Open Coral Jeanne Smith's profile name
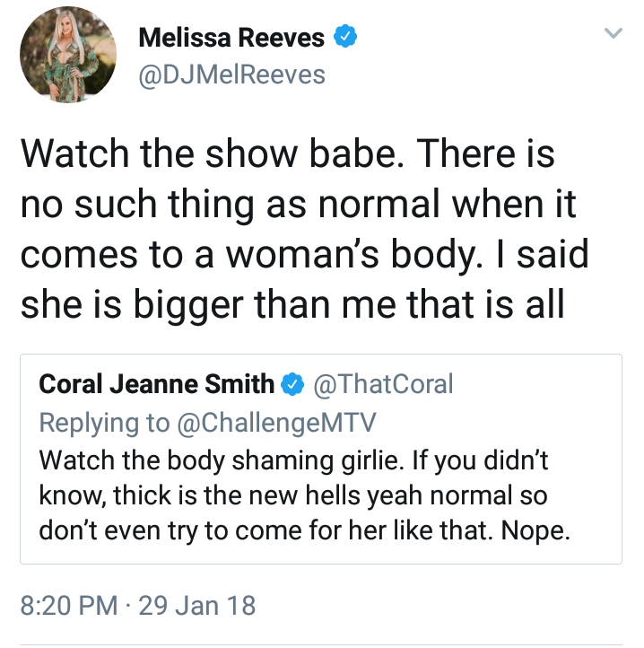 157,384
